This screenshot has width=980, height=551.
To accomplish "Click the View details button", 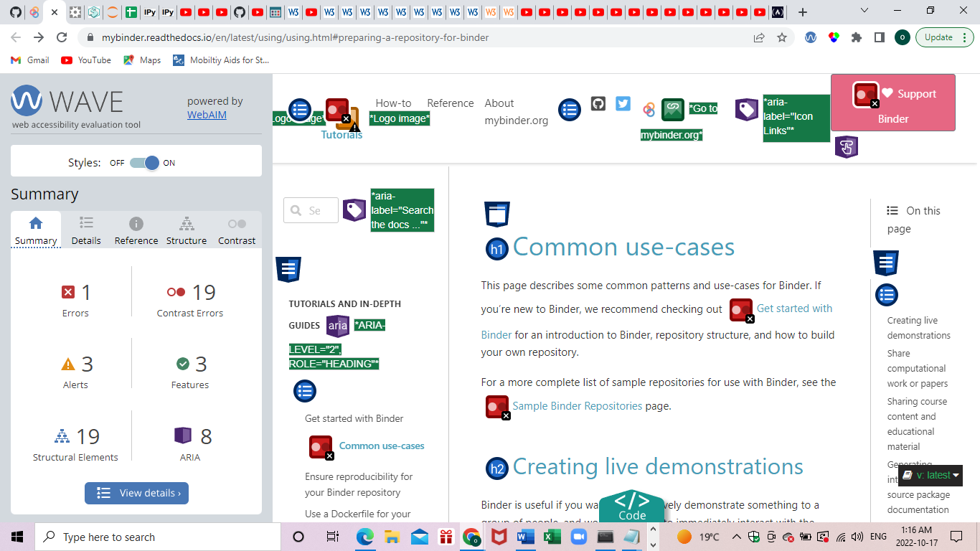I will pos(136,493).
